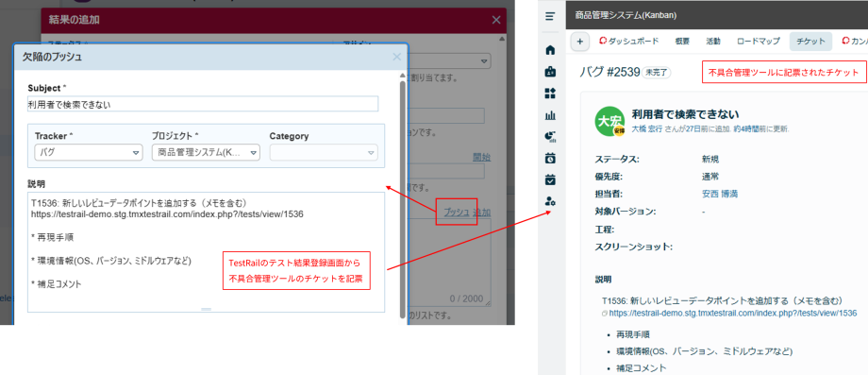Go to the home icon in sidebar
Screen dimensions: 868x375
(550, 50)
